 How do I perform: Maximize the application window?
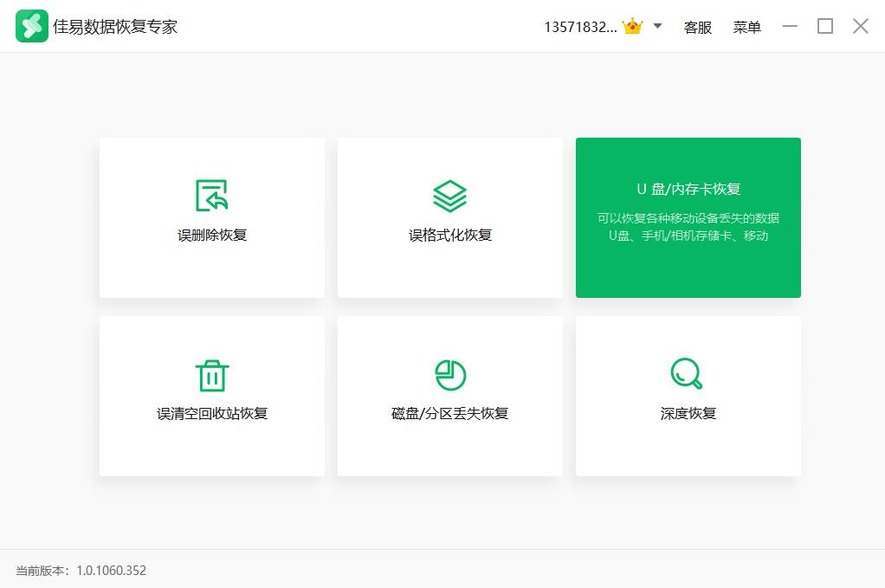point(824,27)
